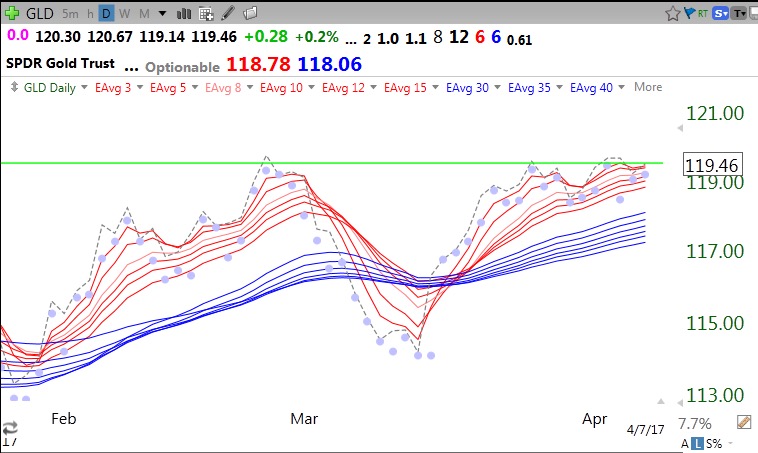This screenshot has width=758, height=453.
Task: Click the add indicator grid icon
Action: coord(206,14)
